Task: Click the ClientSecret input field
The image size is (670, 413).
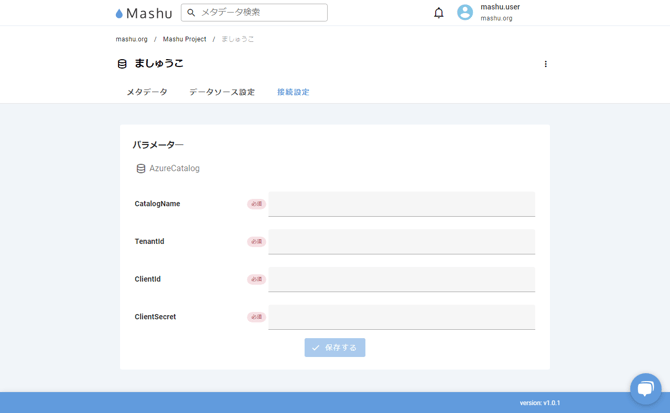Action: tap(401, 317)
